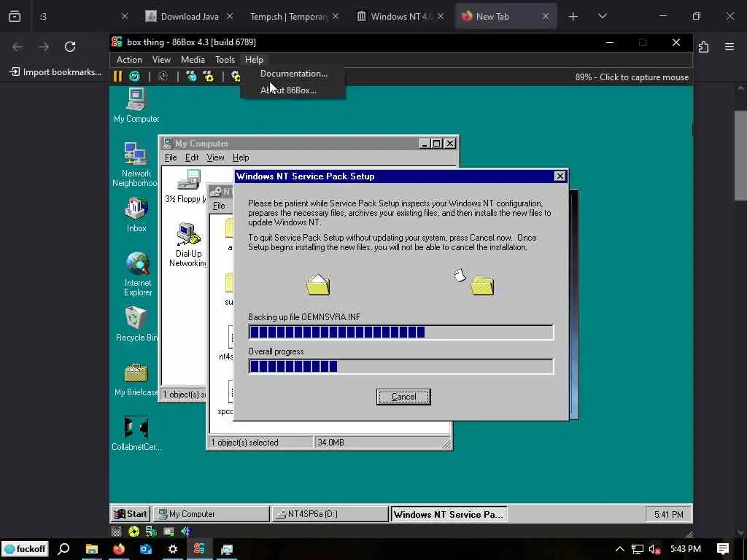Select the My Briefcase desktop icon

pos(136,379)
